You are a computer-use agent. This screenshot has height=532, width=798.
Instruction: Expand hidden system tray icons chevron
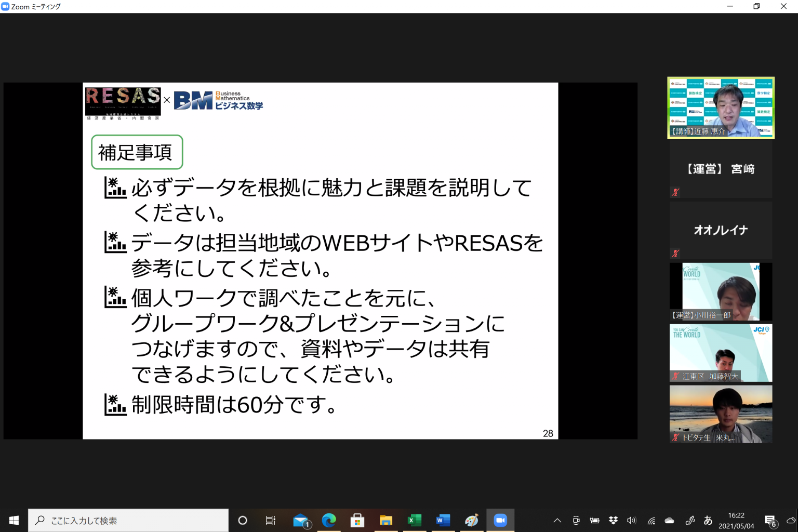coord(557,520)
